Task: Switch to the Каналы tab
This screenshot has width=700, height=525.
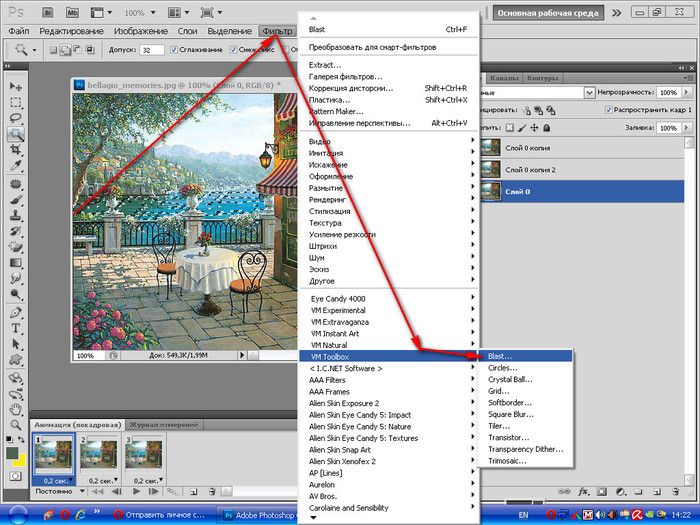Action: tap(504, 78)
